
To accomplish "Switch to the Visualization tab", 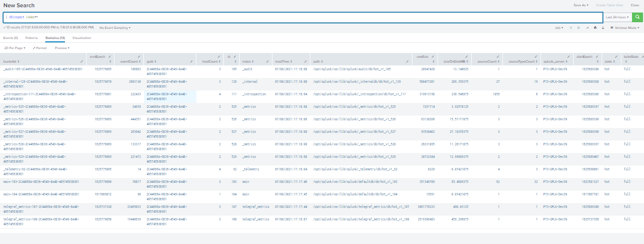I will [x=81, y=38].
